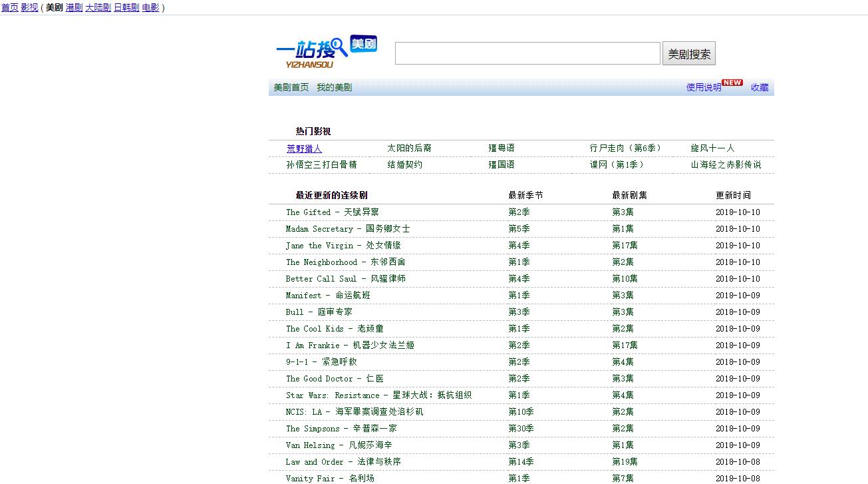Open The Simpsons - 辛普森一家
This screenshot has height=484, width=868.
341,429
